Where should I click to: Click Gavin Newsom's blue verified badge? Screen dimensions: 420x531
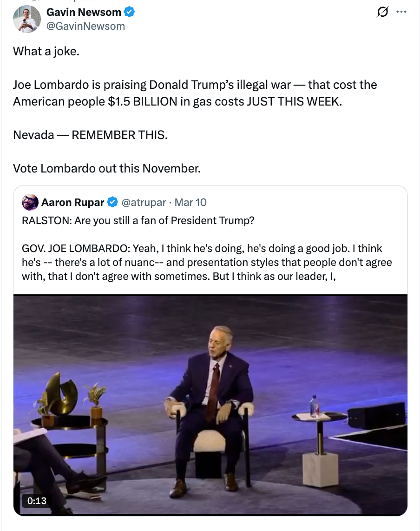pos(129,13)
